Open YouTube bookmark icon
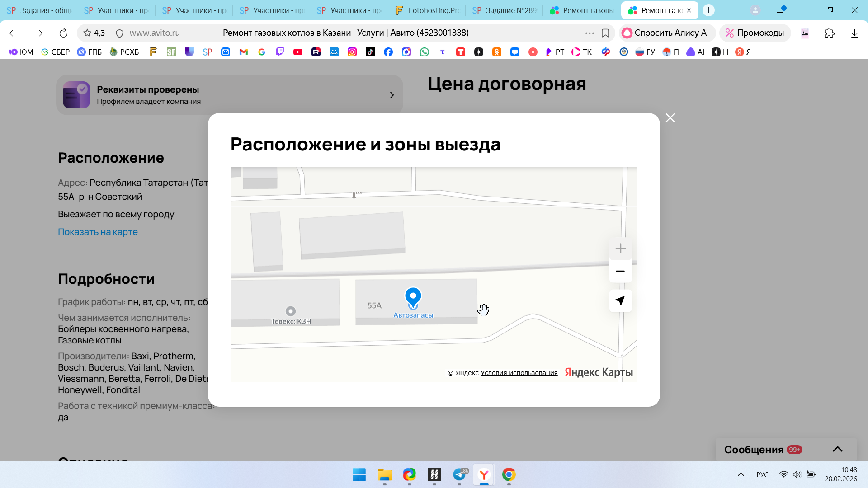 click(x=297, y=52)
